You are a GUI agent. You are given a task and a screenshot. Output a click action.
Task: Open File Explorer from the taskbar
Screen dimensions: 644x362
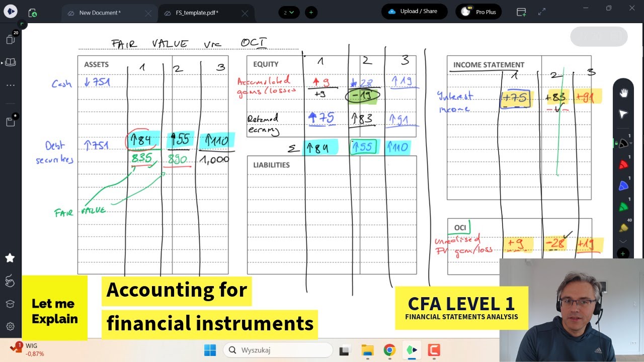tap(367, 350)
